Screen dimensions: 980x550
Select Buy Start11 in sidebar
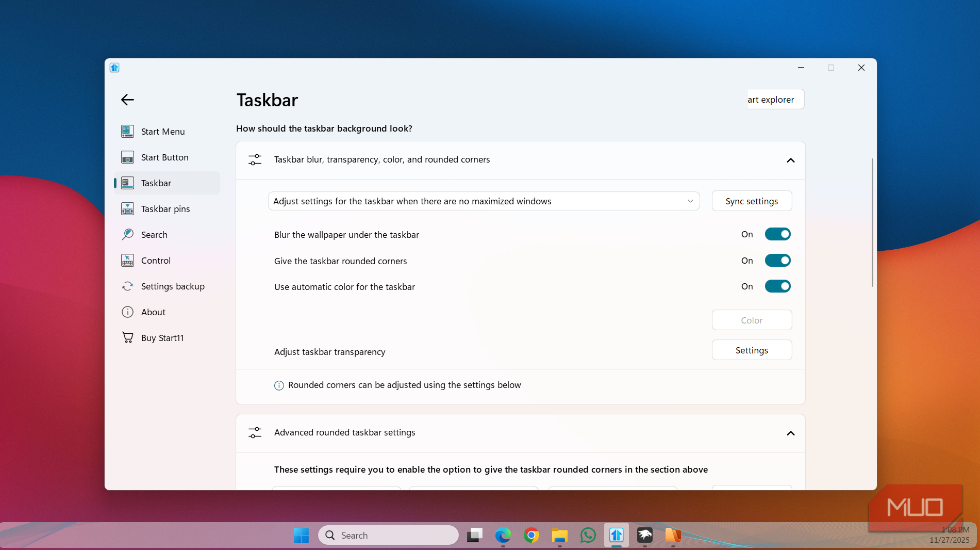(167, 338)
